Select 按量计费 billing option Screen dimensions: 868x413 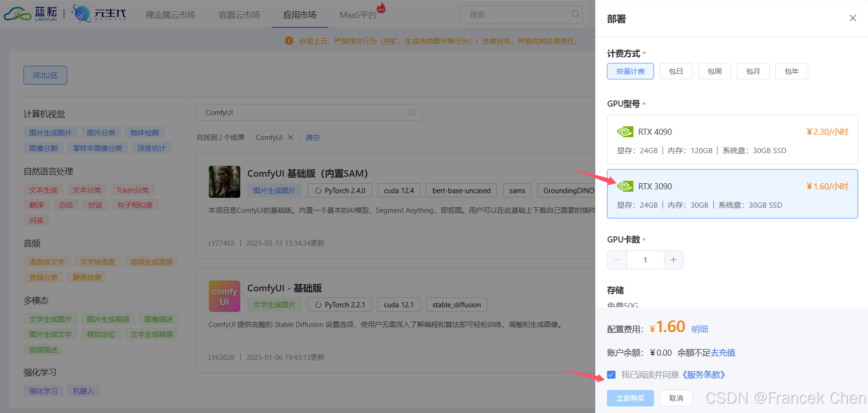point(630,71)
